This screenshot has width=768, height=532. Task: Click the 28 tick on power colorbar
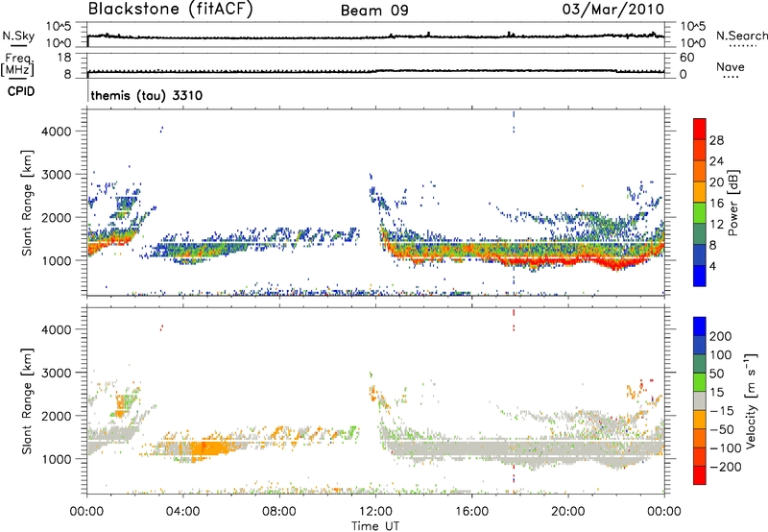716,140
